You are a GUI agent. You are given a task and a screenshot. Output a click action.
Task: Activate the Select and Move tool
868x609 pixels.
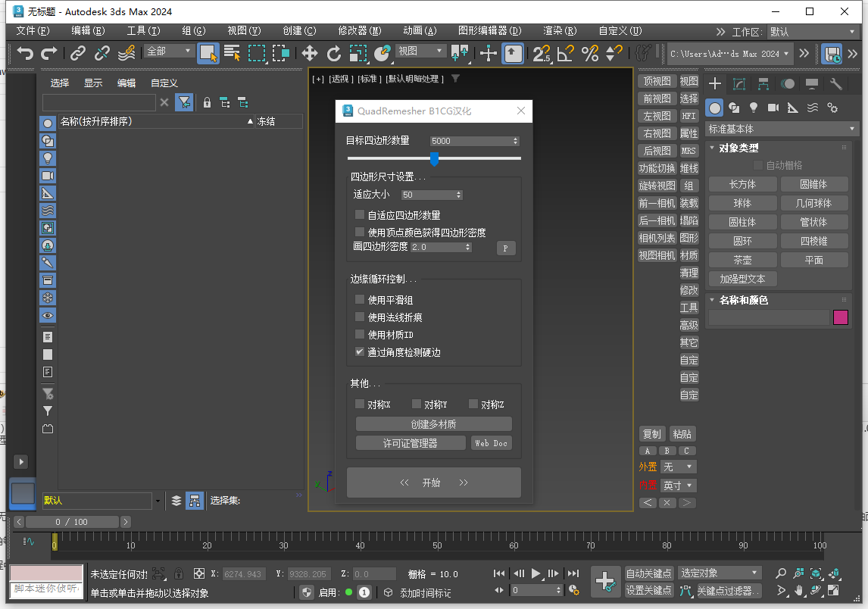pyautogui.click(x=310, y=54)
